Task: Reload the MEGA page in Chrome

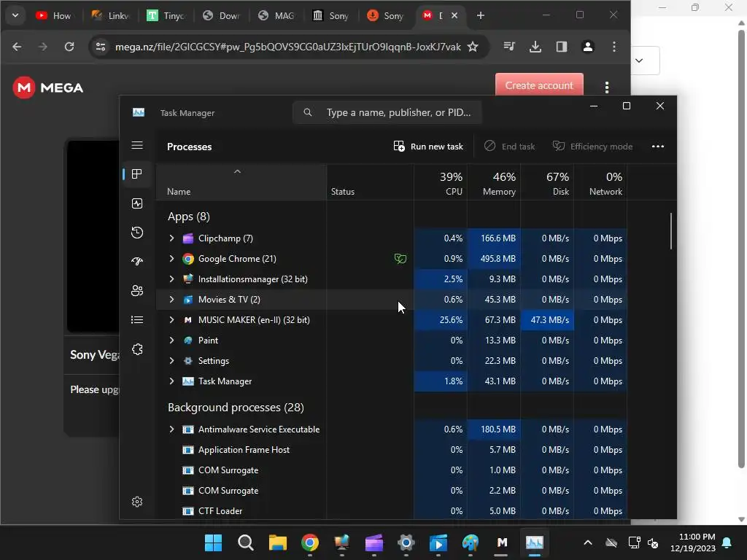Action: [x=69, y=47]
